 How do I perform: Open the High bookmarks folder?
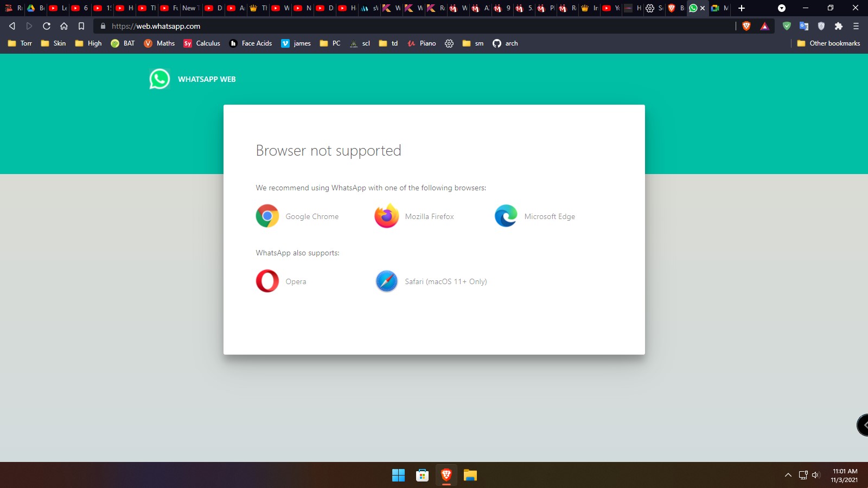coord(88,43)
